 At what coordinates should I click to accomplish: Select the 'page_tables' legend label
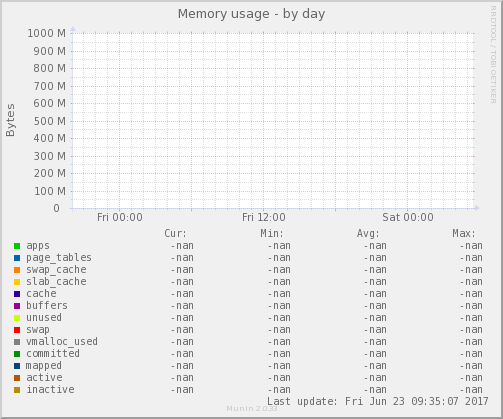(x=59, y=258)
